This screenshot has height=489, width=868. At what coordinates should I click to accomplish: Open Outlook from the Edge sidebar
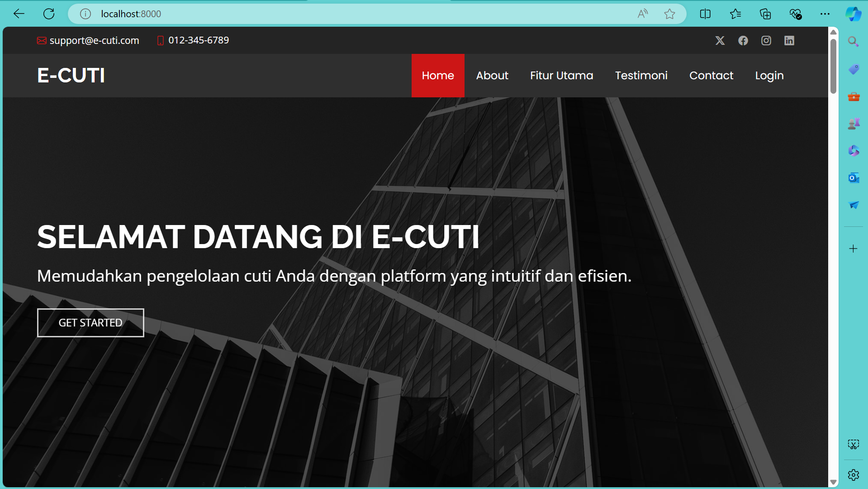(x=853, y=178)
